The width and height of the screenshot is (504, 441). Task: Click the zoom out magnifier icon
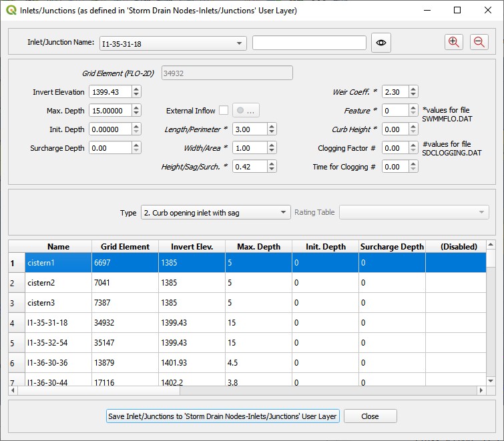[479, 42]
